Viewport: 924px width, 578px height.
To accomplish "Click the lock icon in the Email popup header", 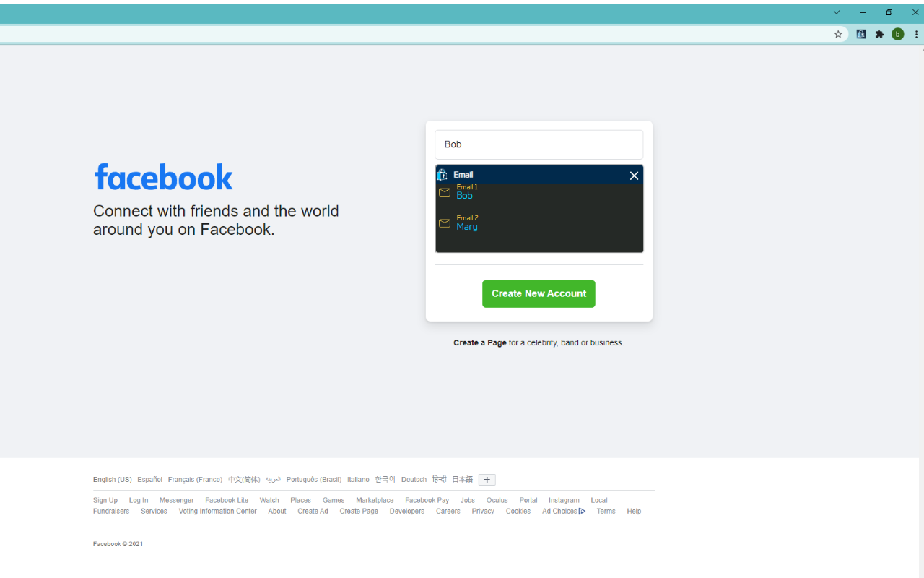I will [x=443, y=175].
